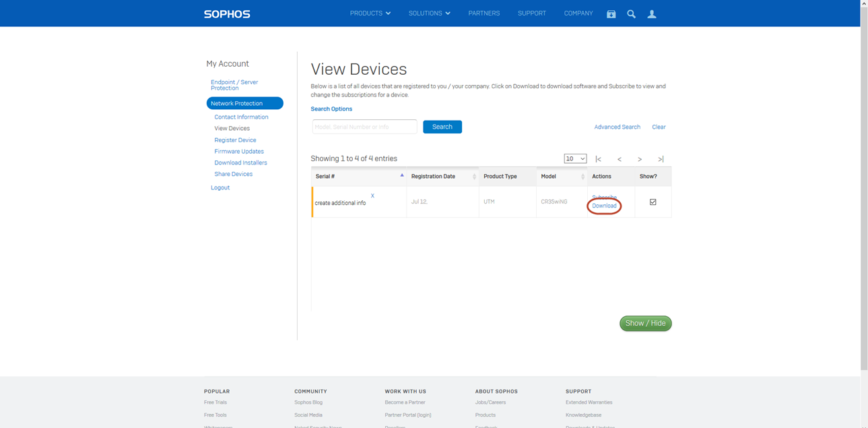Open Social Media footer link
This screenshot has height=428, width=868.
pyautogui.click(x=308, y=415)
